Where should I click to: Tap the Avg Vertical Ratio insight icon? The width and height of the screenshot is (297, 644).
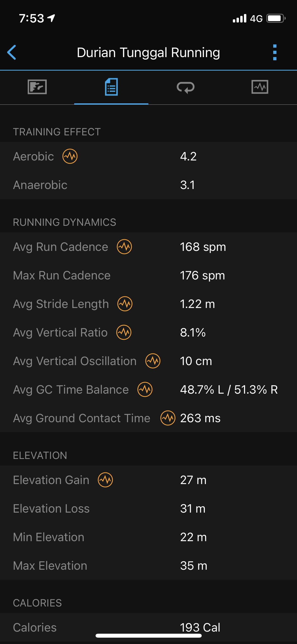coord(124,332)
